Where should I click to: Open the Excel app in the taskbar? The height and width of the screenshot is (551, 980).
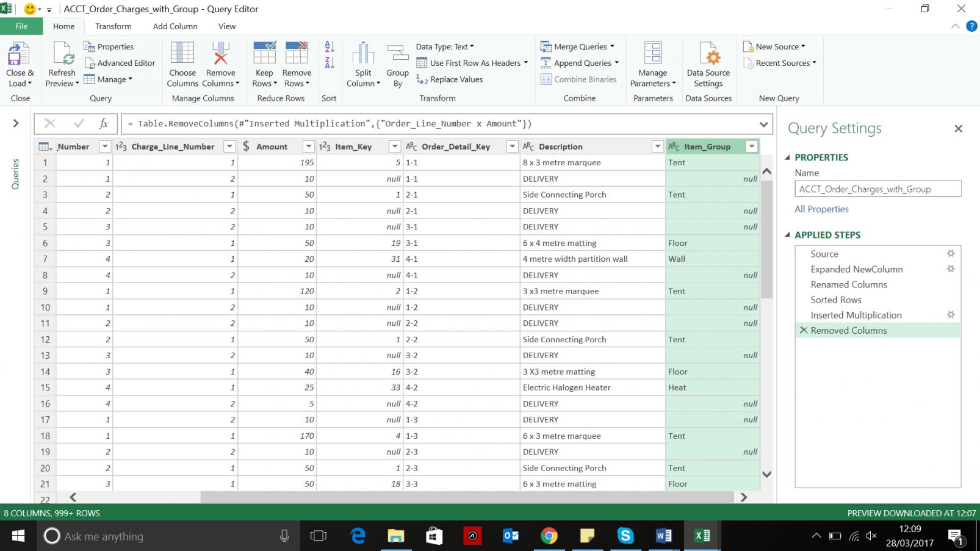click(702, 536)
